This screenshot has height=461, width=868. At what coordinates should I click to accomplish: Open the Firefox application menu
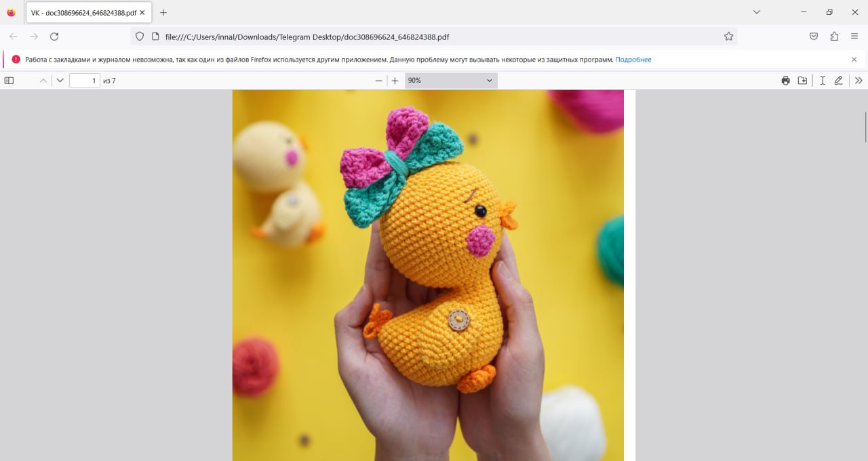[x=854, y=37]
